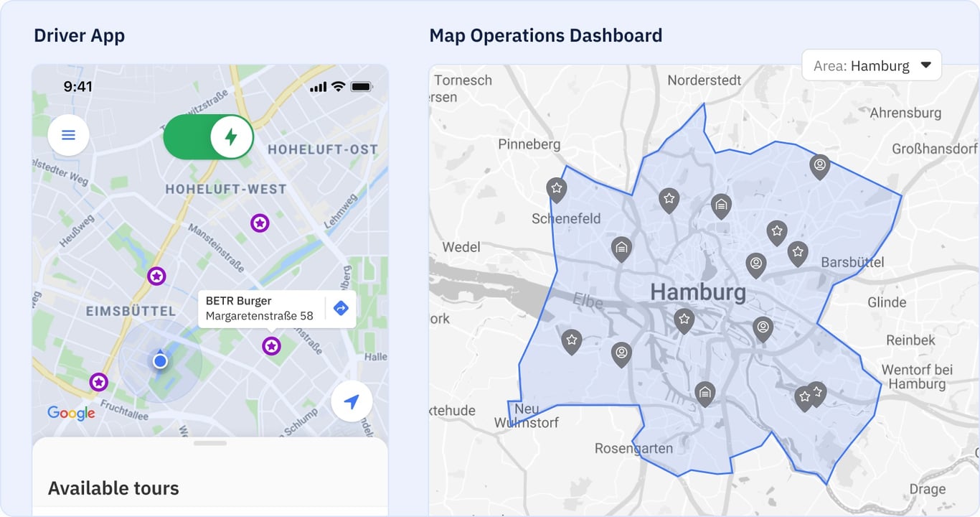
Task: Click the 'Driver App' heading
Action: coord(79,35)
